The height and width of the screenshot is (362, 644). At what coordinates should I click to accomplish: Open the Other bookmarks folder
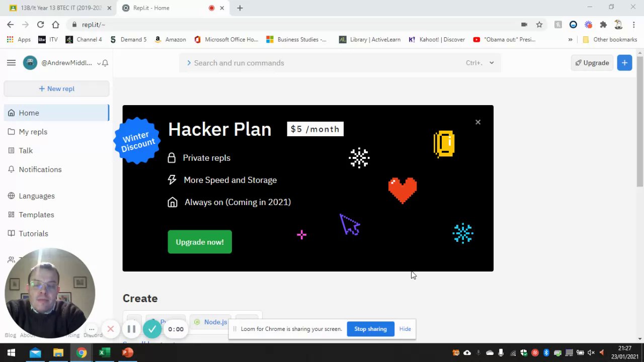(x=610, y=39)
